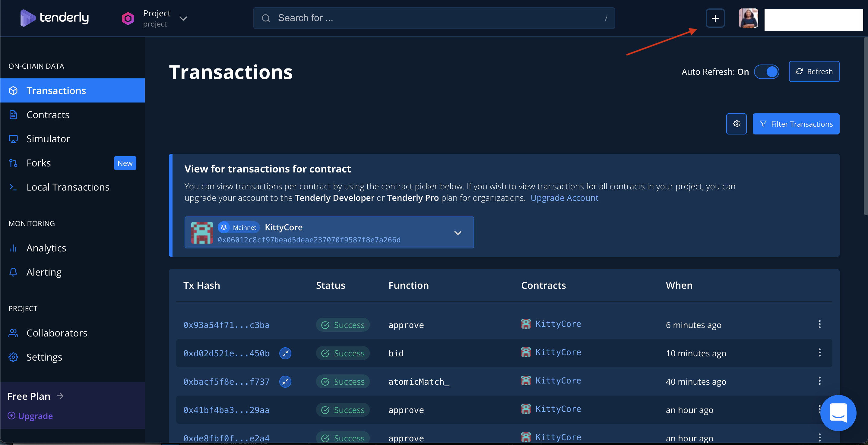The width and height of the screenshot is (868, 445).
Task: Click the Analytics bar chart icon
Action: 13,248
